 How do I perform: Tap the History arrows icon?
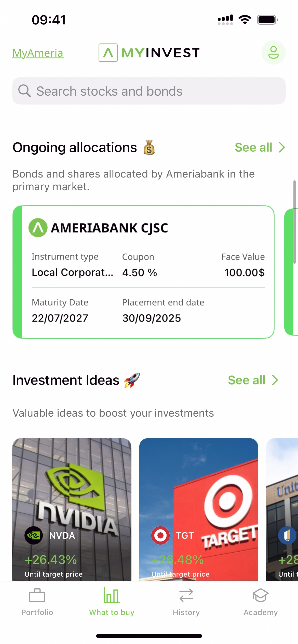coord(186,595)
